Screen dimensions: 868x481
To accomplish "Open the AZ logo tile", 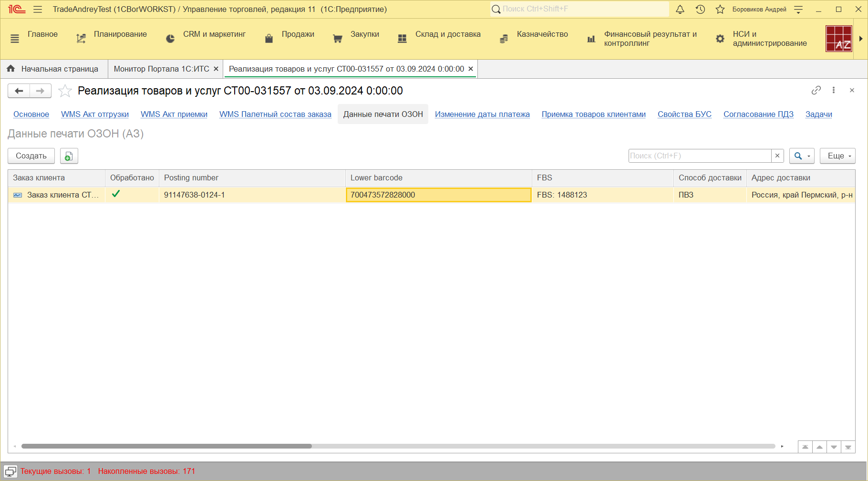I will coord(839,39).
